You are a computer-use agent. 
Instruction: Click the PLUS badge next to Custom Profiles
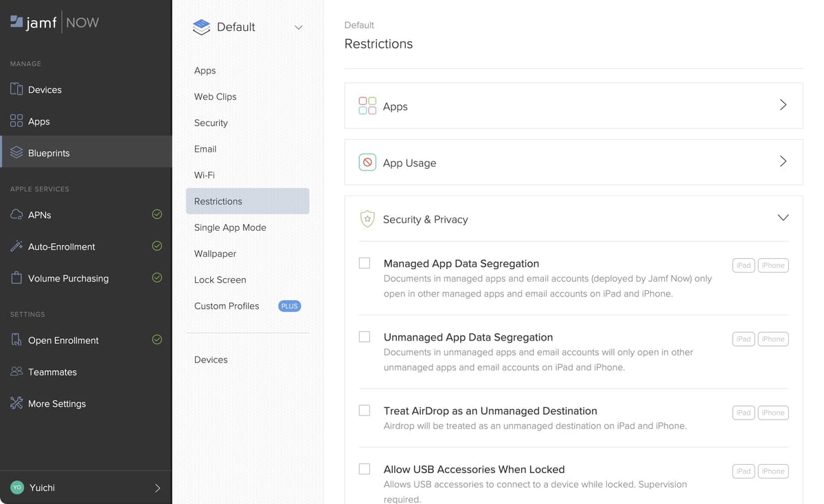(x=290, y=306)
